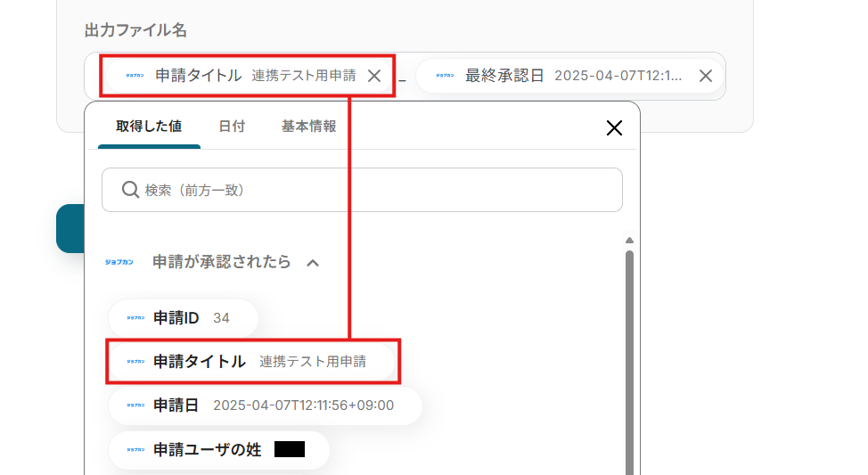Screen dimensions: 868x475
Task: Click the ジョブカン icon on the 申請日 chip
Action: point(135,405)
